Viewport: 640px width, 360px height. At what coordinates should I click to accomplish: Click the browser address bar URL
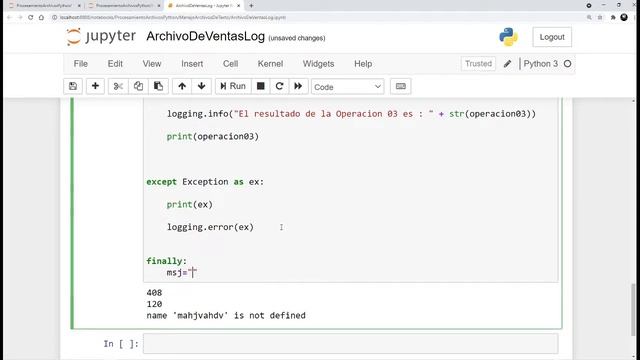coord(173,18)
